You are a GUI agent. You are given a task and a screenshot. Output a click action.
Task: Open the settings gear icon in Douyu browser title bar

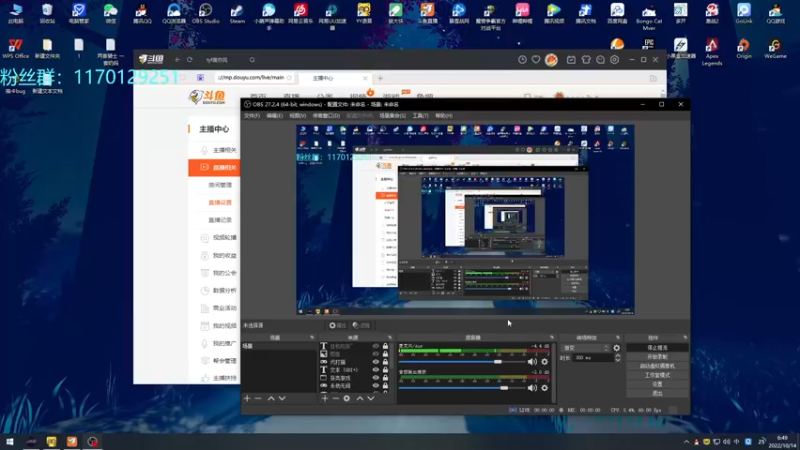click(614, 60)
